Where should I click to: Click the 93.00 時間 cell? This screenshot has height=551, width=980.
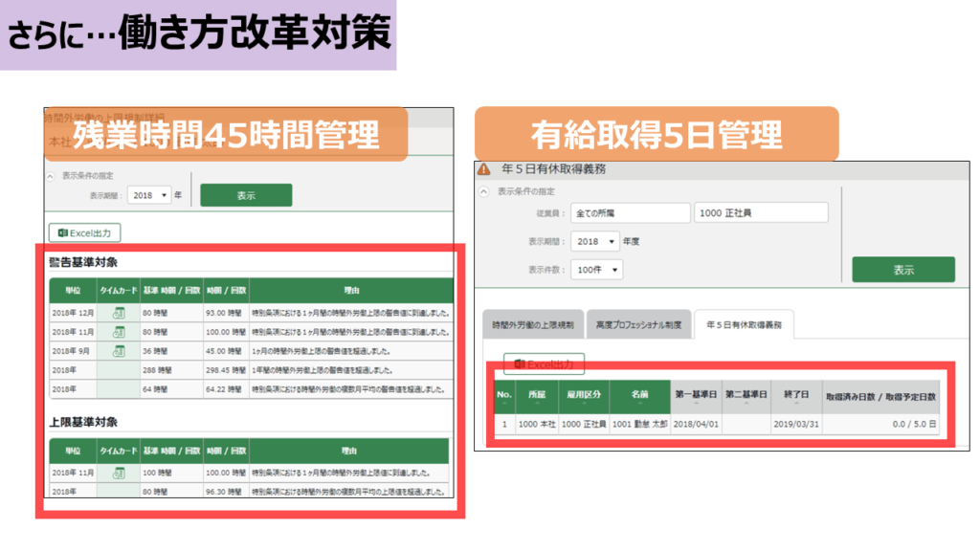tap(226, 313)
